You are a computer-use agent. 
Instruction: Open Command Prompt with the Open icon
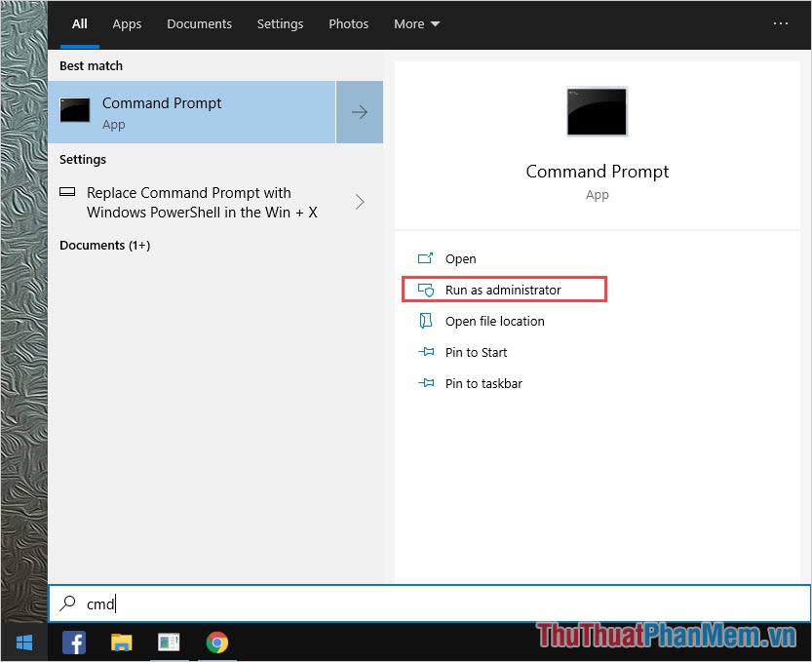tap(425, 258)
